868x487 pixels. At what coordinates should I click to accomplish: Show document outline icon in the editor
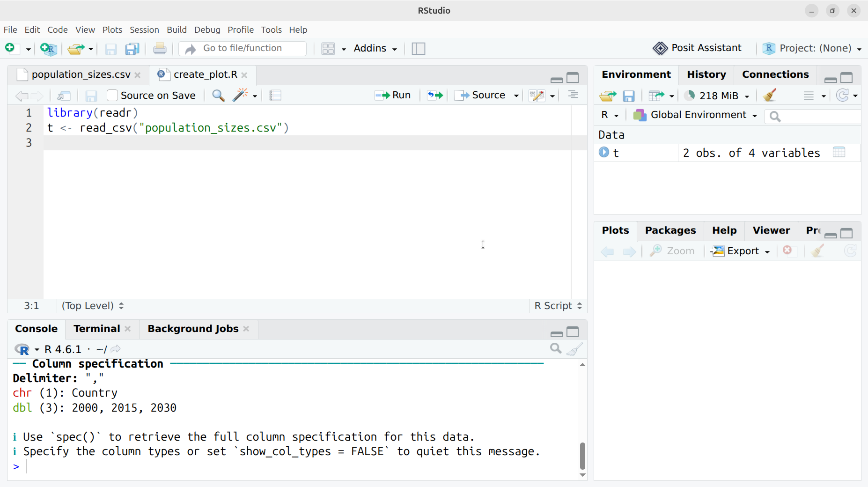tap(573, 95)
